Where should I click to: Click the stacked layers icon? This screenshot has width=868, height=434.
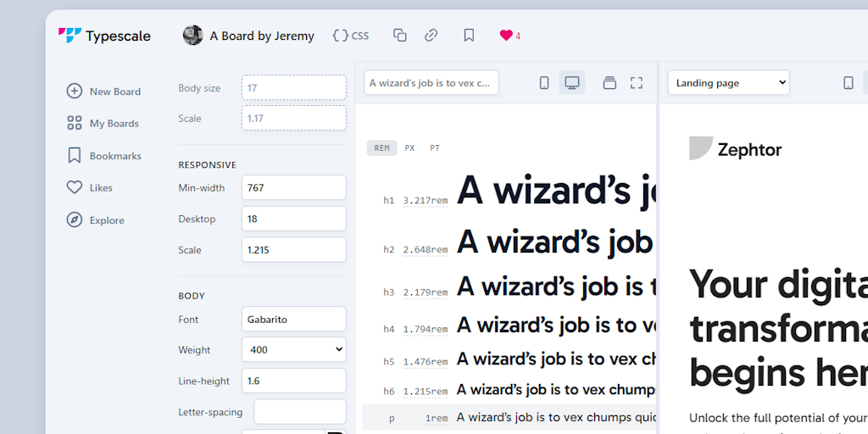click(x=609, y=83)
